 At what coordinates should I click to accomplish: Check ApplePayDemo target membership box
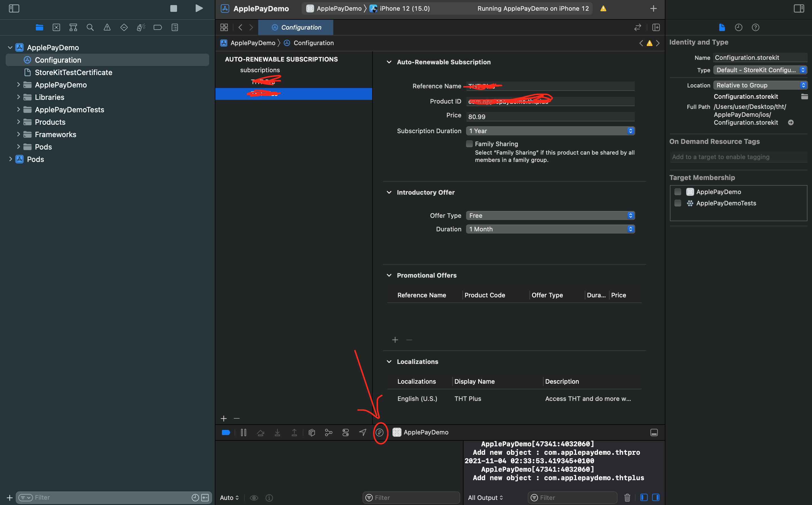678,192
